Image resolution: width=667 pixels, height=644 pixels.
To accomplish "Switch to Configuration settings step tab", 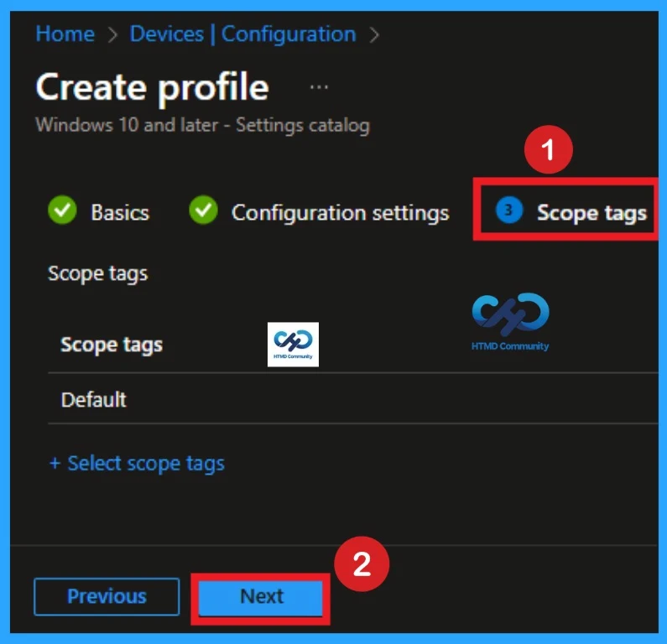I will pyautogui.click(x=341, y=212).
